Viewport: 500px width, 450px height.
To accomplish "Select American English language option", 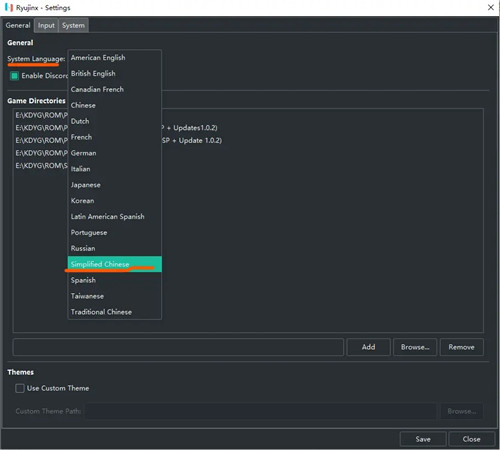I will [115, 58].
